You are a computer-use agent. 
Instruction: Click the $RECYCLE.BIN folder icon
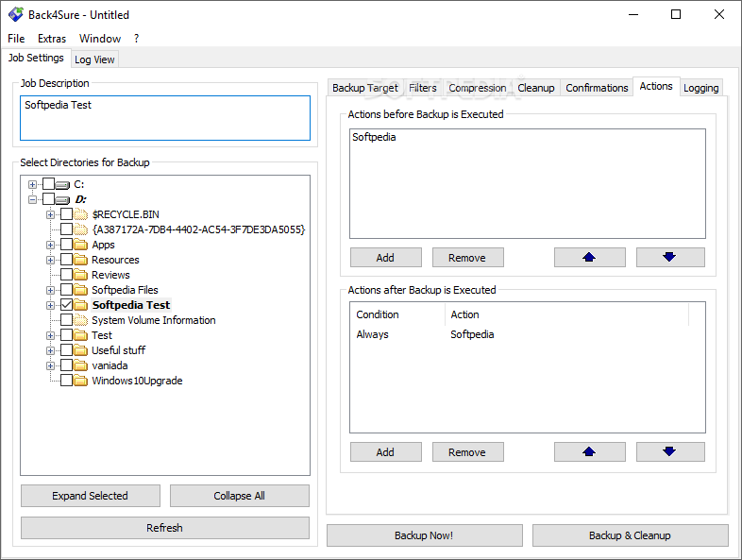[x=81, y=214]
